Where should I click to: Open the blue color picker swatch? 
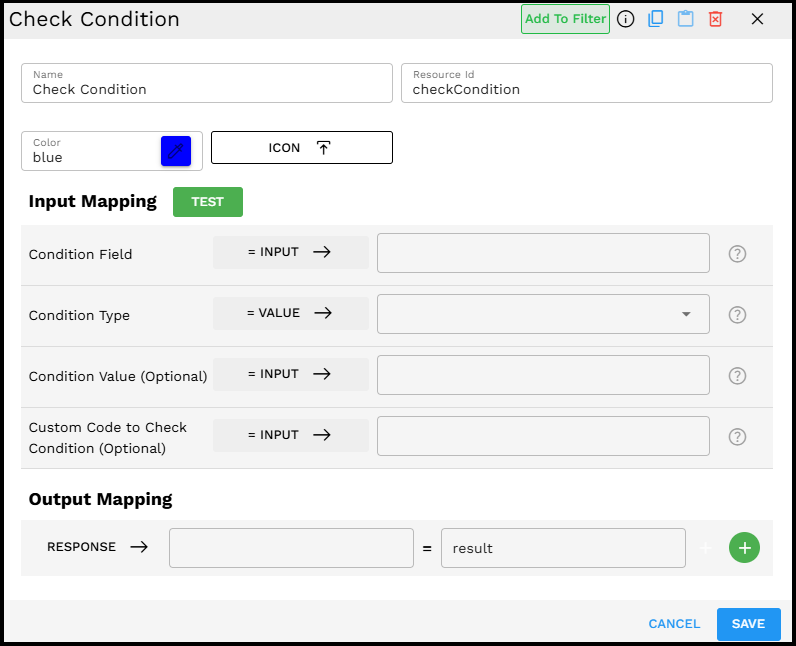pos(176,151)
